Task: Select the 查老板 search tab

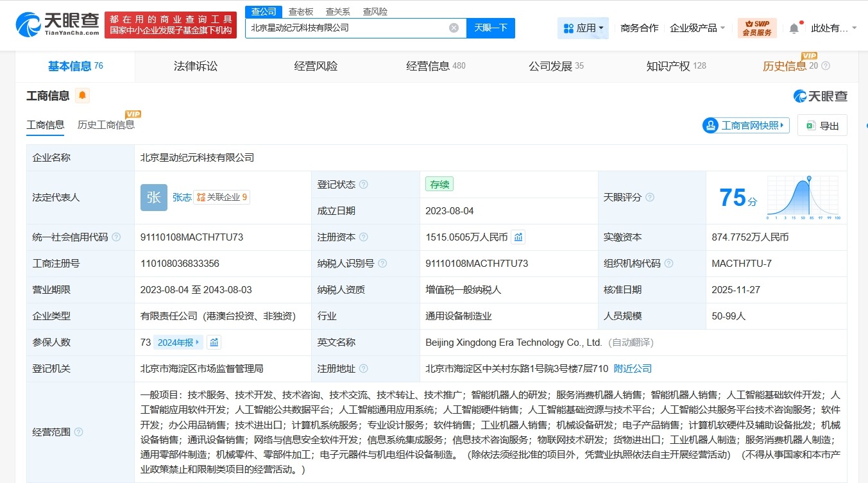Action: click(300, 11)
